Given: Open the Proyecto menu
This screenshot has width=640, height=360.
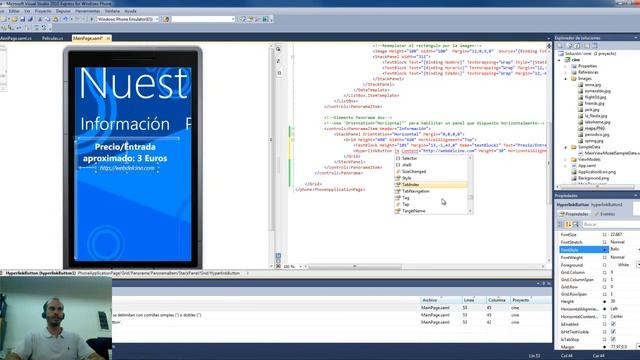Looking at the screenshot, I should tap(43, 11).
